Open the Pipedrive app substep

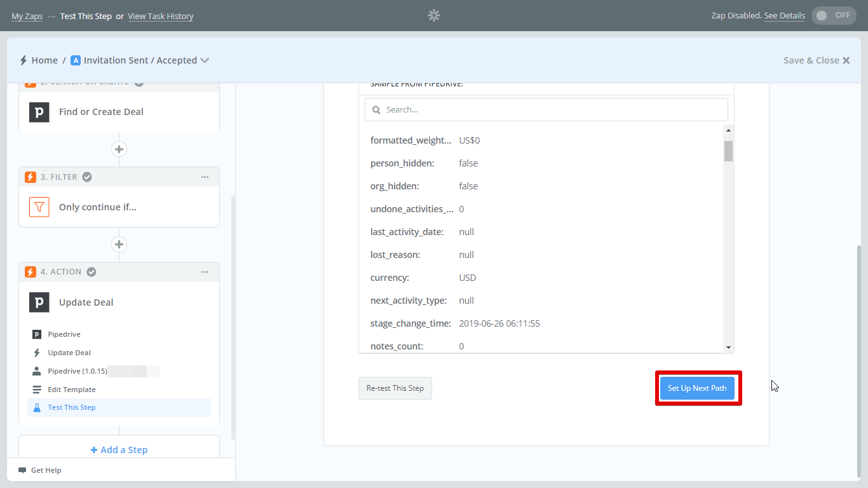[x=119, y=334]
